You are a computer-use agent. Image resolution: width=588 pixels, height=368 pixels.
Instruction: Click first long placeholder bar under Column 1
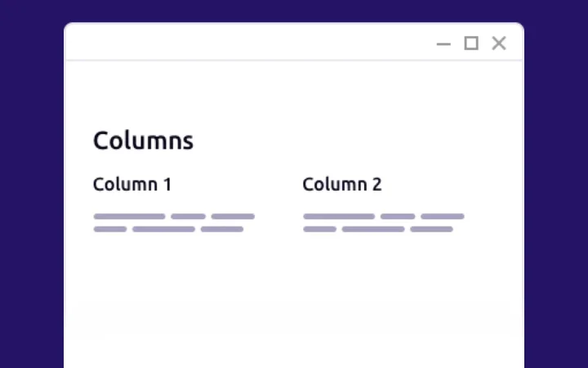[129, 217]
